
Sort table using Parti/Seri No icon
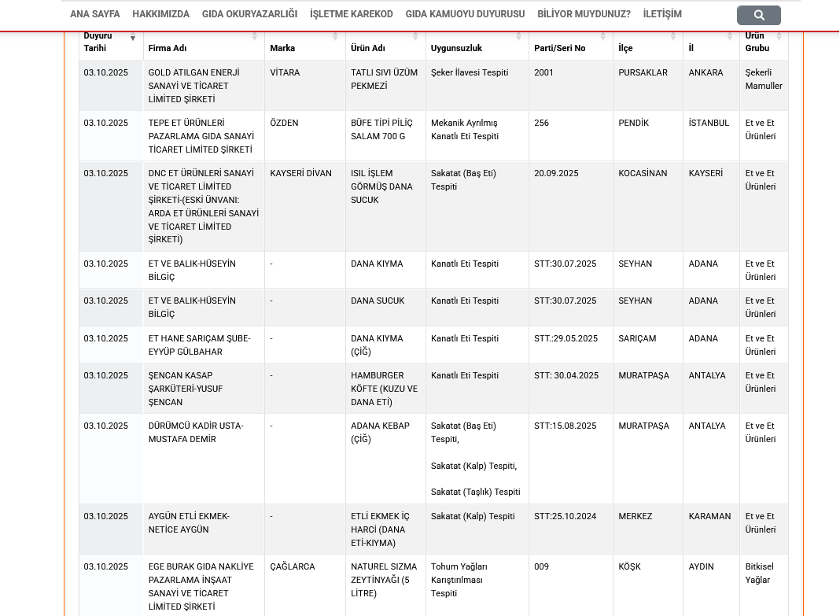coord(603,37)
